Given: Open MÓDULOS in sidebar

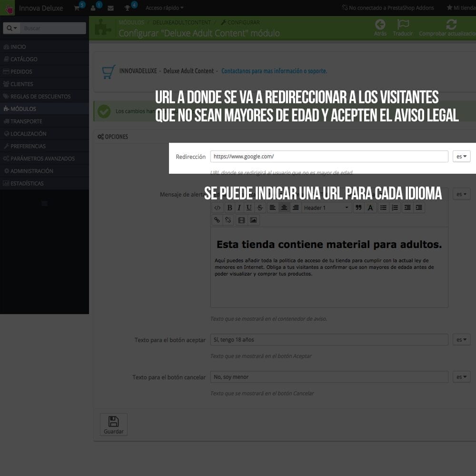Looking at the screenshot, I should click(44, 109).
